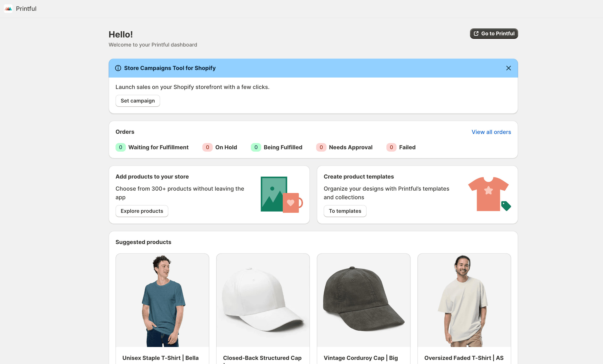Click the info icon in campaigns banner
This screenshot has height=364, width=603.
click(x=118, y=68)
